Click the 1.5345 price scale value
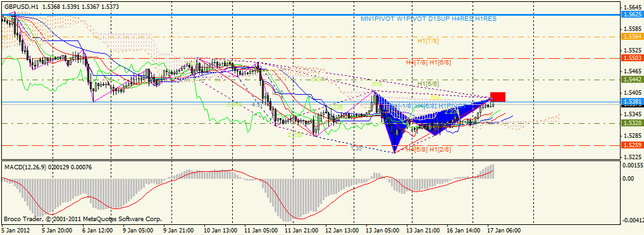This screenshot has width=644, height=235. click(x=633, y=114)
